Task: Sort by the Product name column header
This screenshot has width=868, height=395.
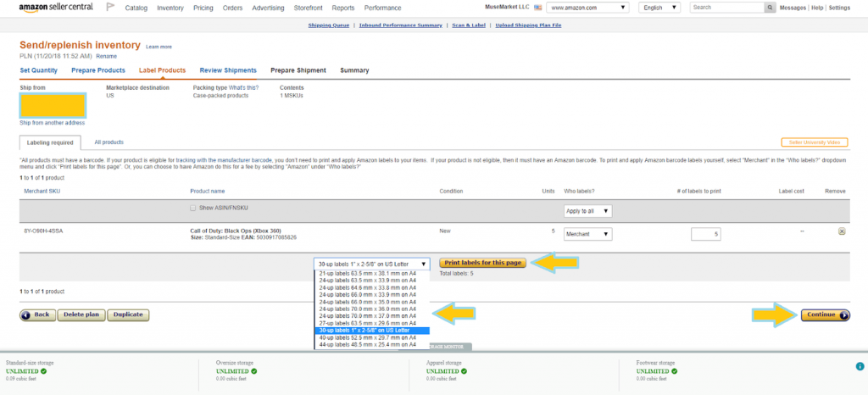Action: (208, 192)
